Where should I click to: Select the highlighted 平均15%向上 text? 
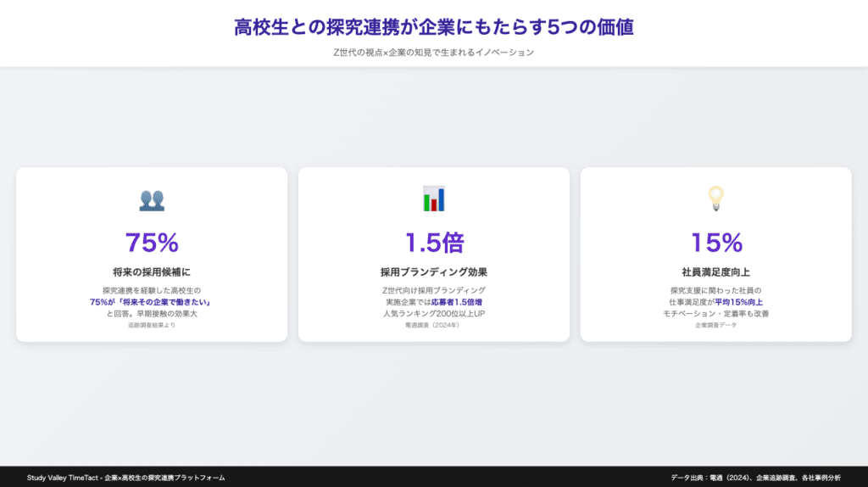click(x=738, y=302)
